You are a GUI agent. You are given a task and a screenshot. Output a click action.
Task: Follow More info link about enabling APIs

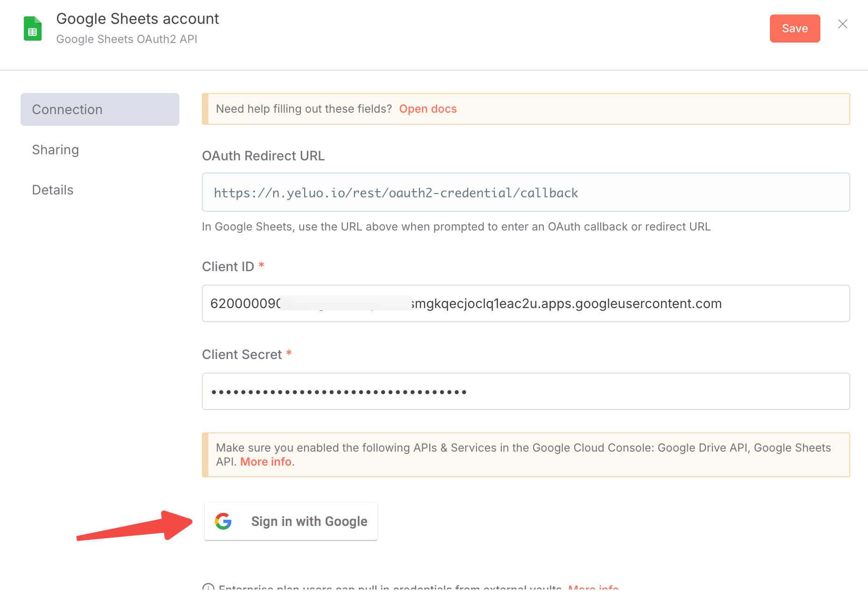tap(266, 462)
